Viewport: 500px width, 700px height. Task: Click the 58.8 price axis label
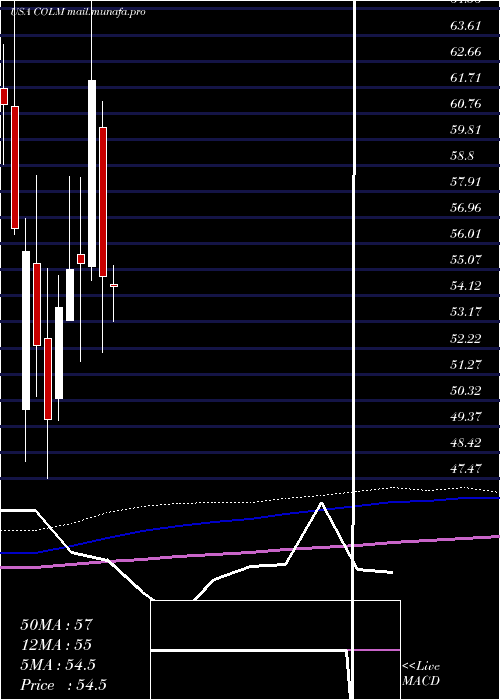click(x=463, y=156)
